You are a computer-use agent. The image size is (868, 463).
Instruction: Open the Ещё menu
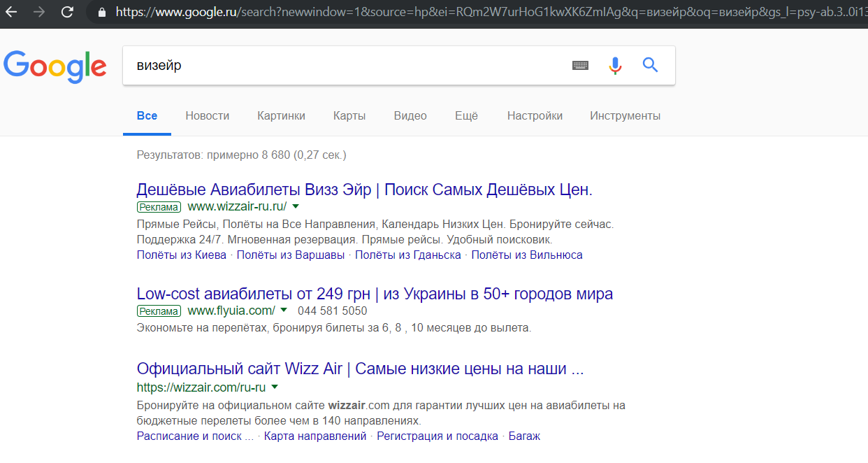point(466,116)
